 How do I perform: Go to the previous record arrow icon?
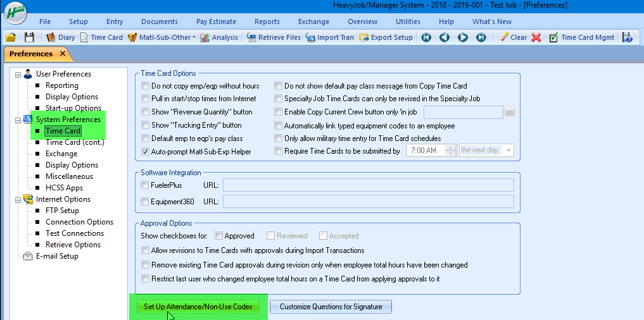click(445, 37)
